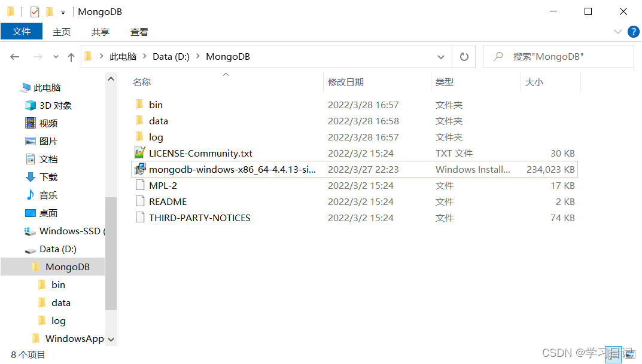Open the Customize Quick Access Toolbar dropdown
642x364 pixels.
(x=63, y=13)
